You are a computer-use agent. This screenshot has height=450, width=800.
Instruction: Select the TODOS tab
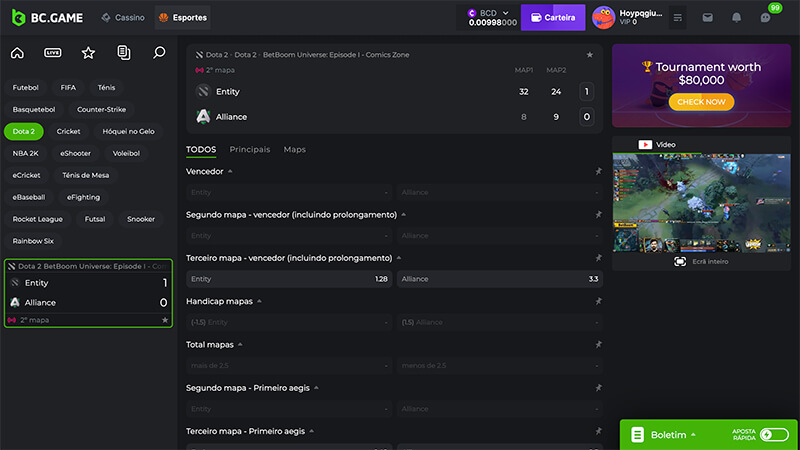pos(201,149)
